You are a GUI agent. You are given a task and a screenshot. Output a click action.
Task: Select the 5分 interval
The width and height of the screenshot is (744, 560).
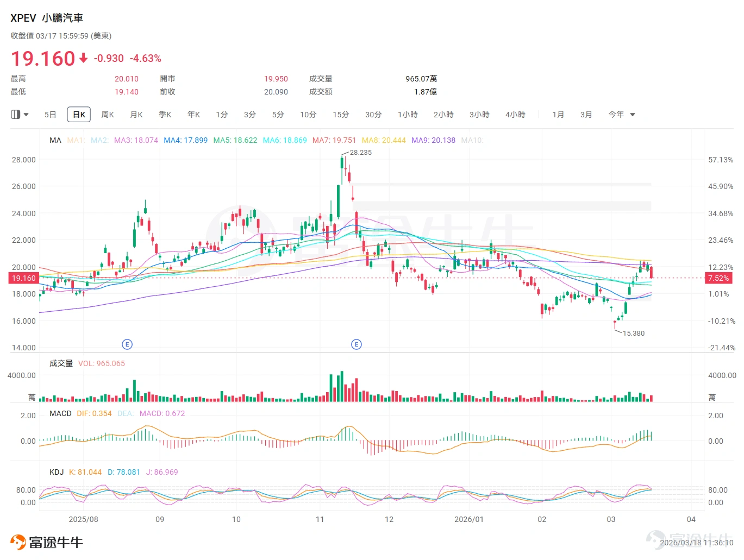(278, 115)
